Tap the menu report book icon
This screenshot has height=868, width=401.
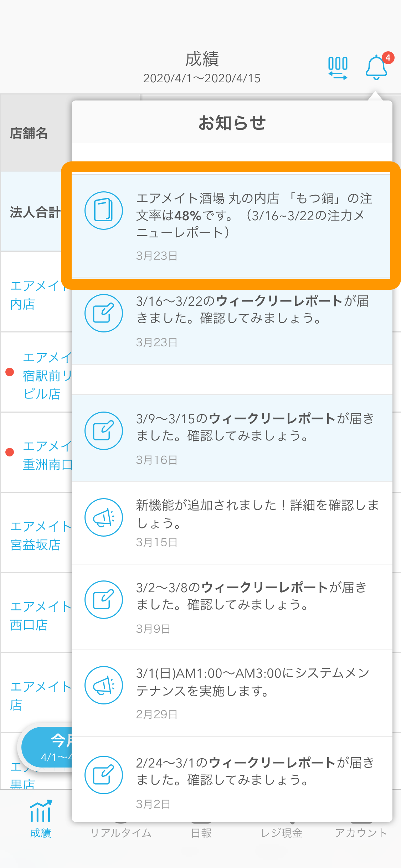(x=104, y=211)
